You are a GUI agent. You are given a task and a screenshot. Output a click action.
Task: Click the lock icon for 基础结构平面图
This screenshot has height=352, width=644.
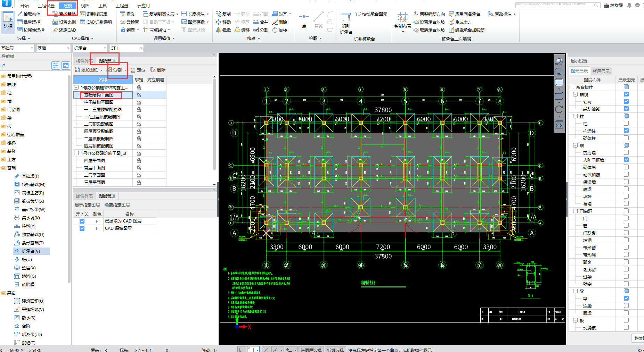[x=139, y=95]
